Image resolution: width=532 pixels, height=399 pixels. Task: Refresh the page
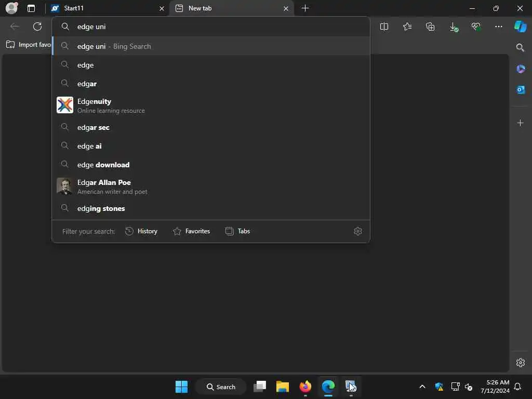37,26
